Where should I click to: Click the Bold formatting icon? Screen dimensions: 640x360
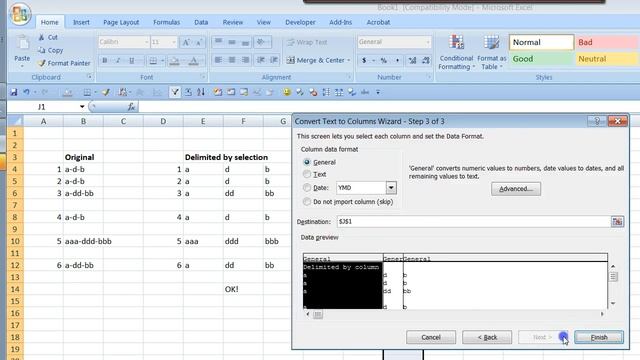point(104,60)
